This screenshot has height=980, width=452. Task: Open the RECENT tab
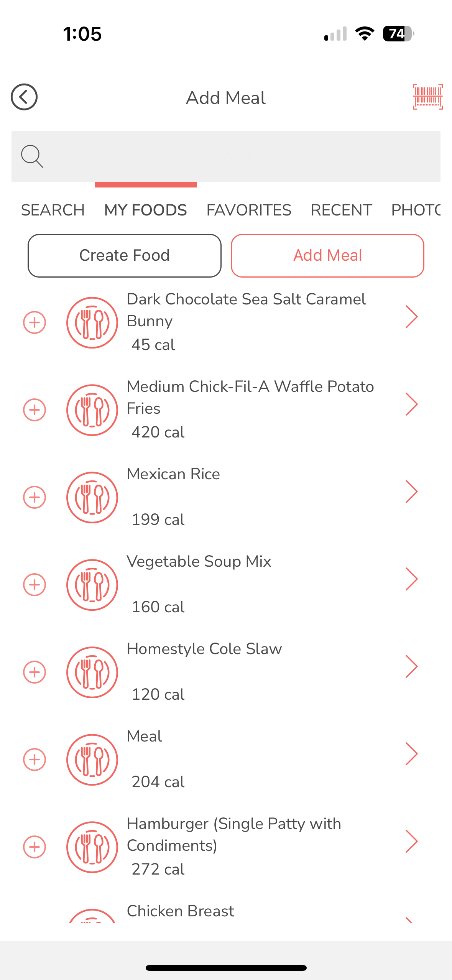coord(341,210)
